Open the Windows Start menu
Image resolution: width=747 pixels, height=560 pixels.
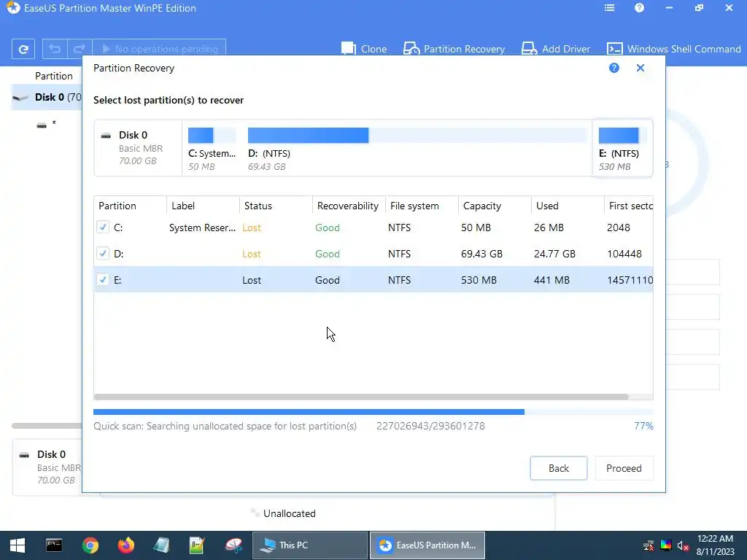(18, 545)
